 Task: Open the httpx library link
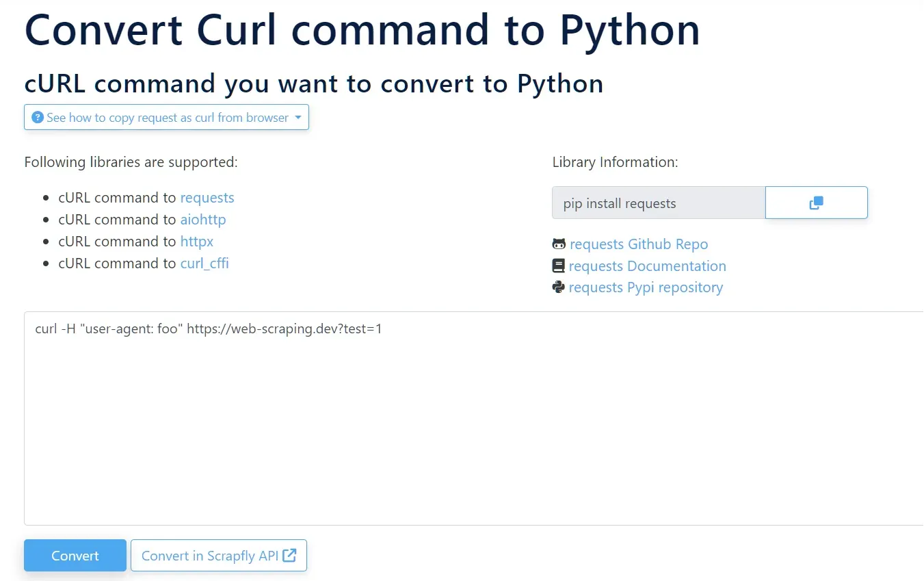pyautogui.click(x=197, y=241)
